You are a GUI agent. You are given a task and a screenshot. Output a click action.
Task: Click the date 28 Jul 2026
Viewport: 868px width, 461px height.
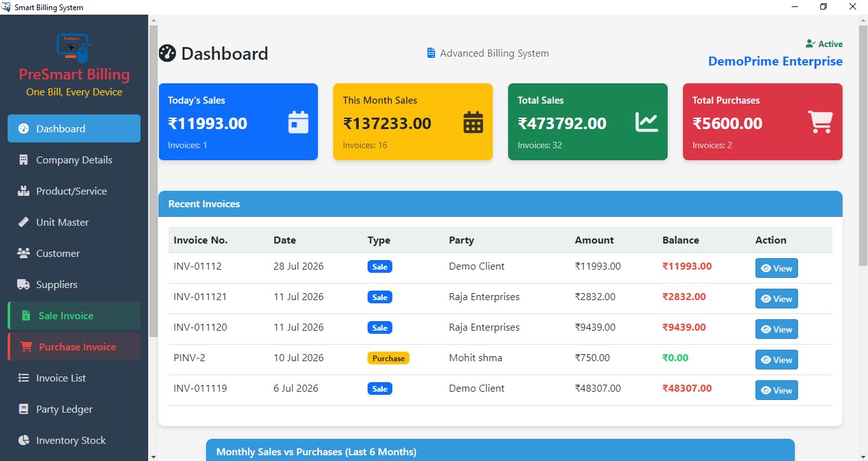click(298, 266)
